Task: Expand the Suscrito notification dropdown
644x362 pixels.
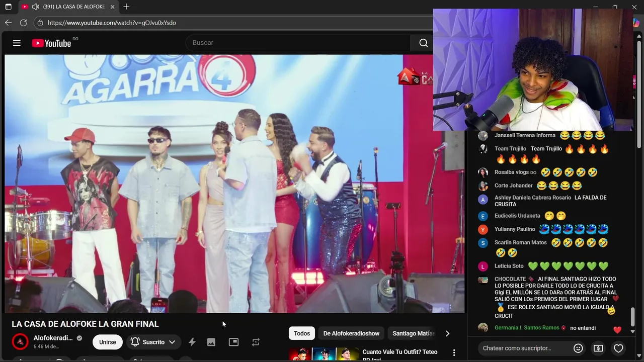Action: pyautogui.click(x=153, y=342)
